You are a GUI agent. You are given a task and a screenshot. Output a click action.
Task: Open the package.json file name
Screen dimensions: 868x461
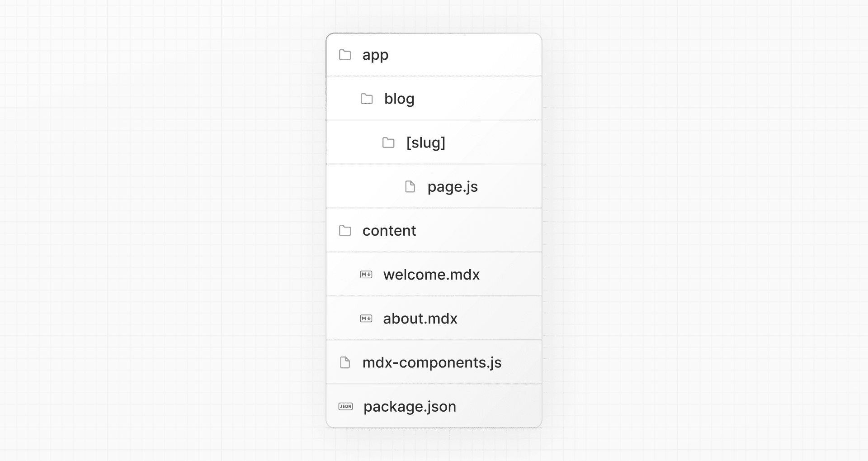410,406
